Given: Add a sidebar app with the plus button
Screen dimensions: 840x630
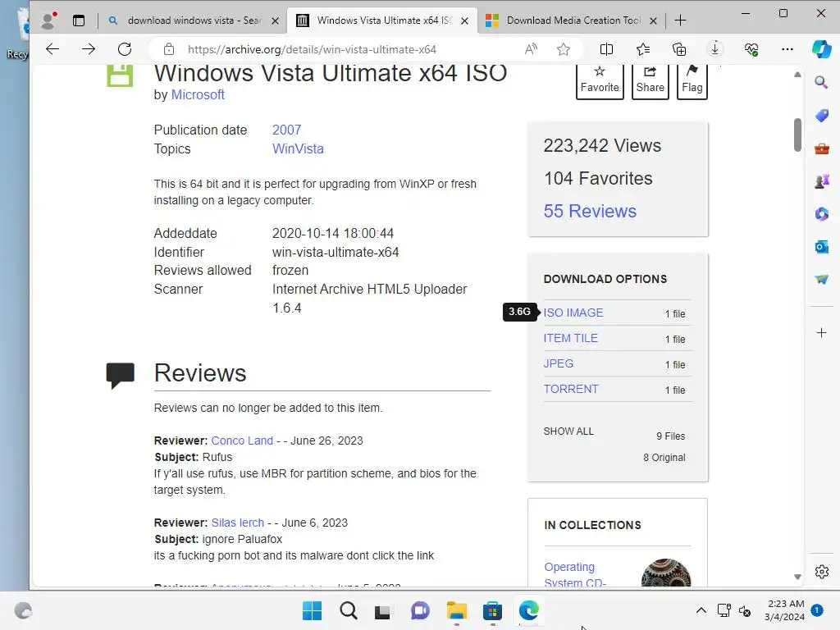Looking at the screenshot, I should [x=821, y=333].
